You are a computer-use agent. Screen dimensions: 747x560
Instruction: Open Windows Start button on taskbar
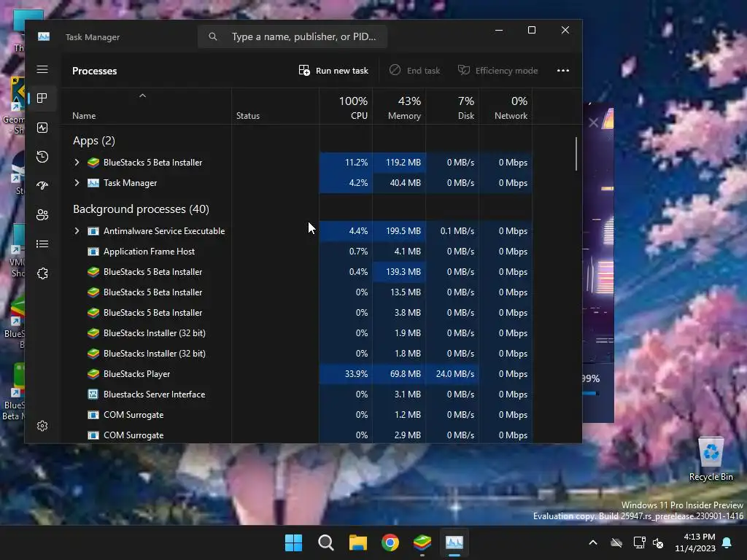tap(293, 542)
